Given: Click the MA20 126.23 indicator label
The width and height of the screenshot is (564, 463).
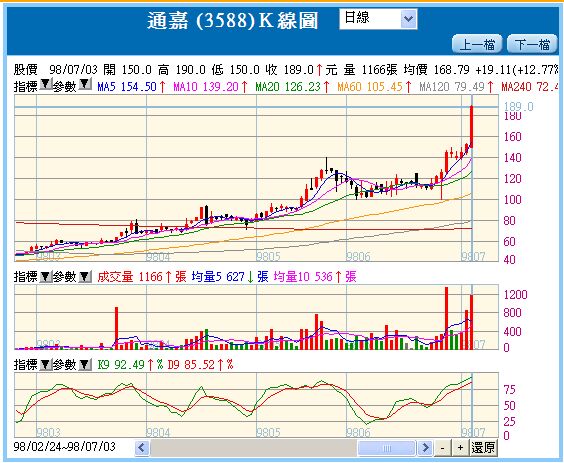Looking at the screenshot, I should coord(292,87).
